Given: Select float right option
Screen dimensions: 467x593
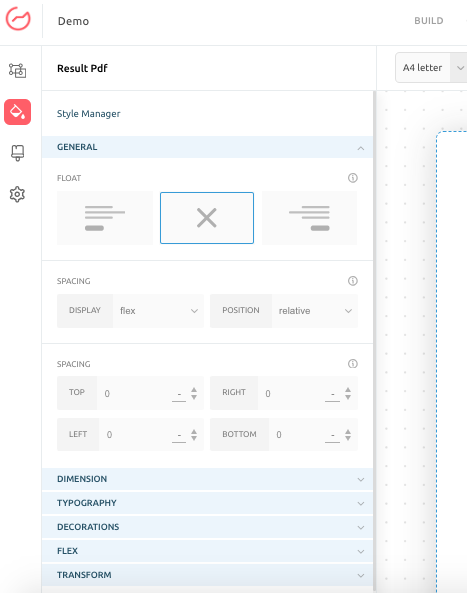Looking at the screenshot, I should click(x=309, y=218).
